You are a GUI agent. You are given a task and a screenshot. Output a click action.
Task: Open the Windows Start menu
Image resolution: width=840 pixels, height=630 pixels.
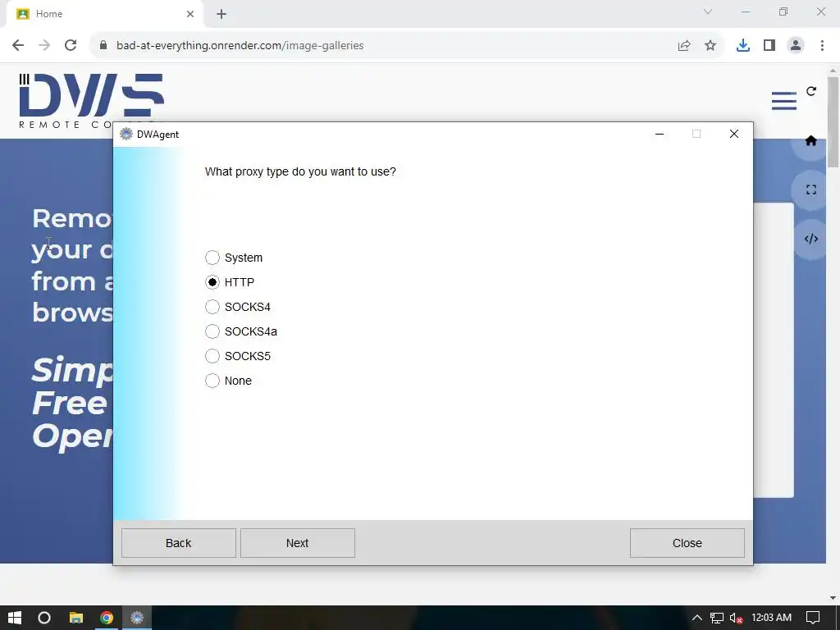pos(15,618)
